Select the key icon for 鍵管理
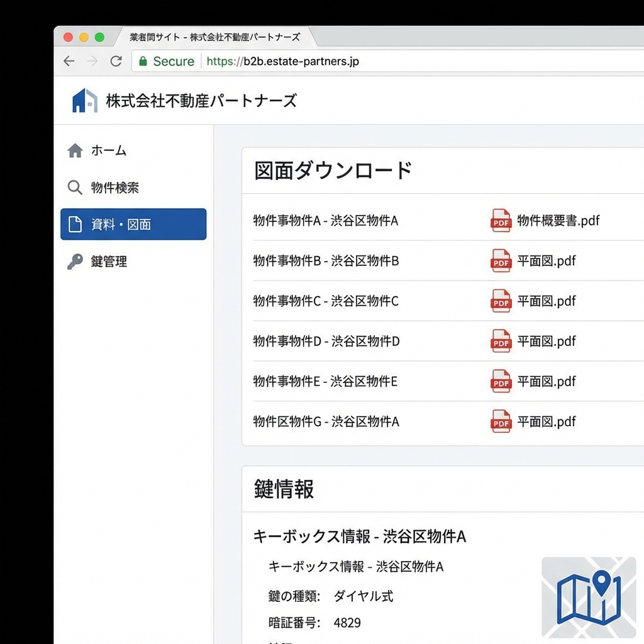644x644 pixels. pyautogui.click(x=75, y=262)
